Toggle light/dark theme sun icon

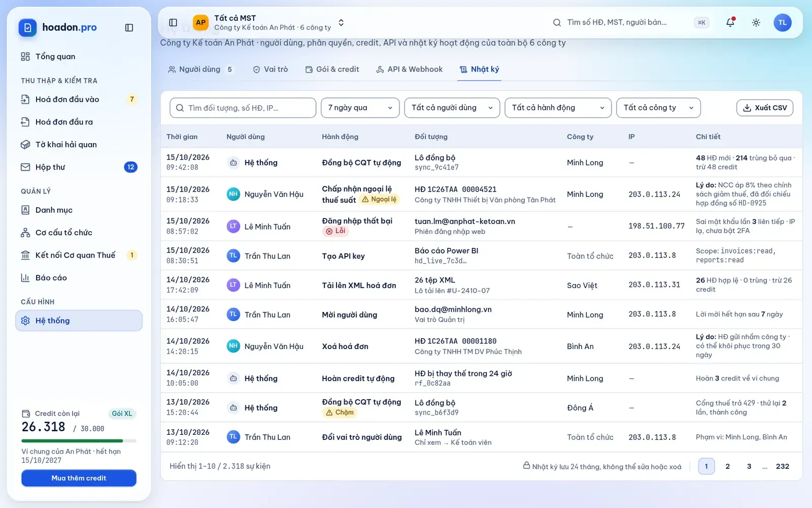click(756, 22)
